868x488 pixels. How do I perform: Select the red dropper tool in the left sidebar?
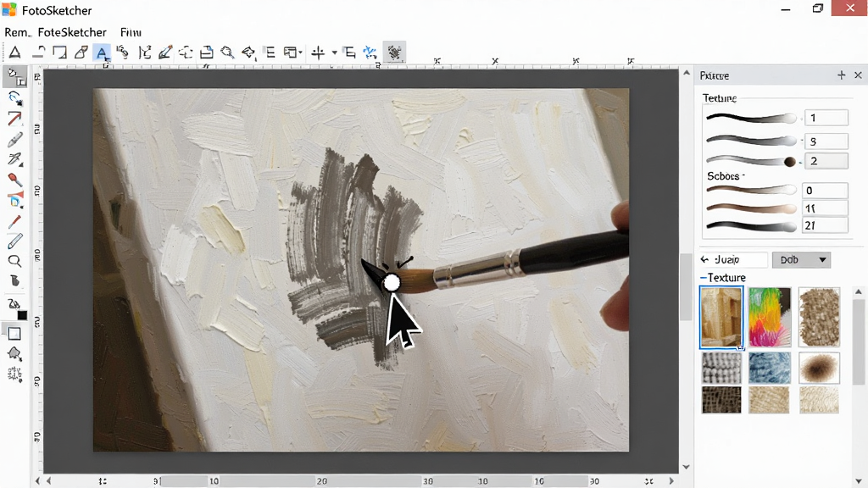tap(15, 180)
